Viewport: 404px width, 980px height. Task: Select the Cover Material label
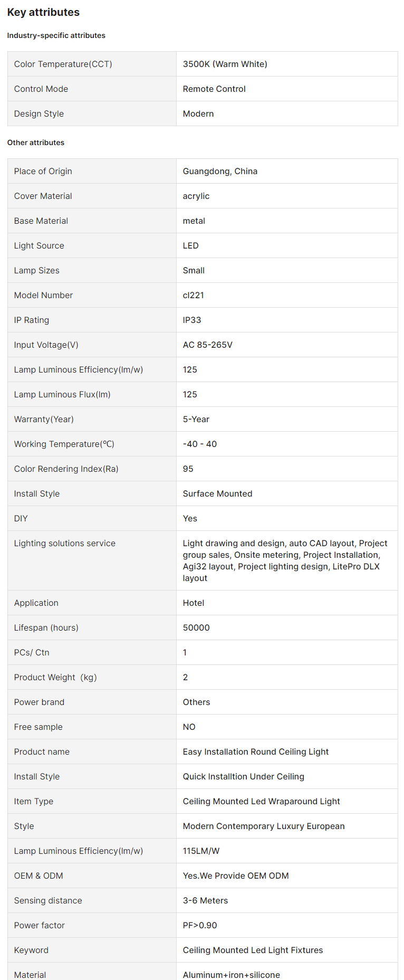(43, 196)
